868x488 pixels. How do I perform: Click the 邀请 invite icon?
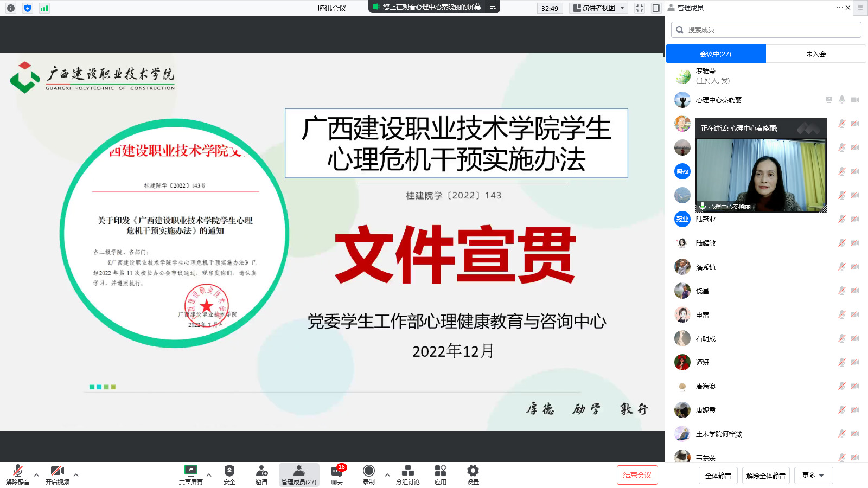pos(261,474)
